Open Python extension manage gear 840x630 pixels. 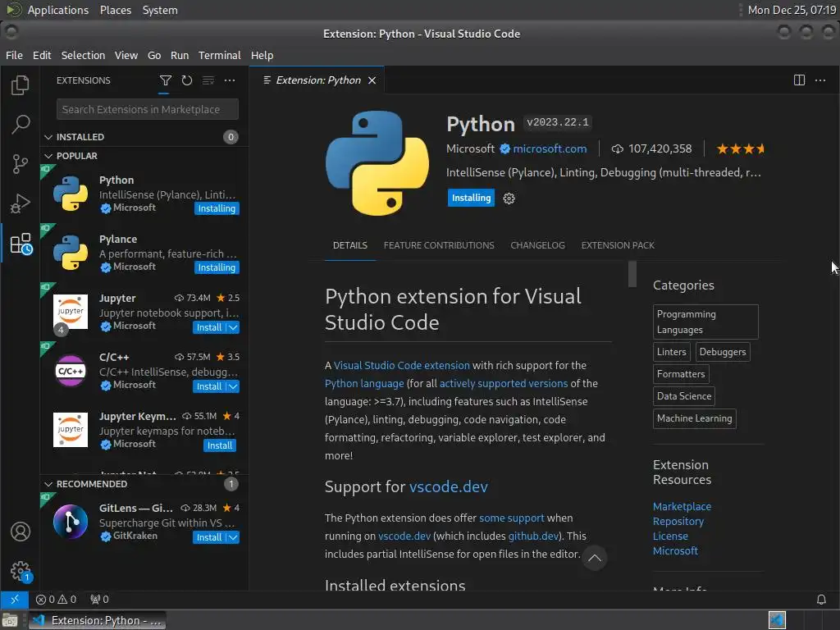click(509, 199)
